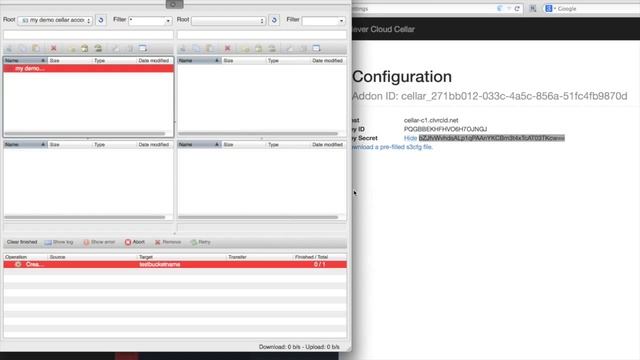Click the window view icon ending right toolbar
Image resolution: width=640 pixels, height=360 pixels.
click(316, 48)
